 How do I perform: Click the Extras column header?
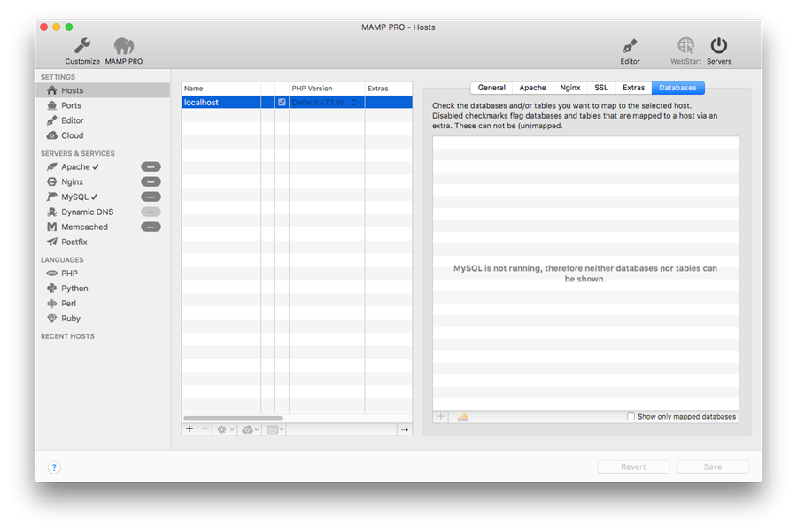click(389, 89)
